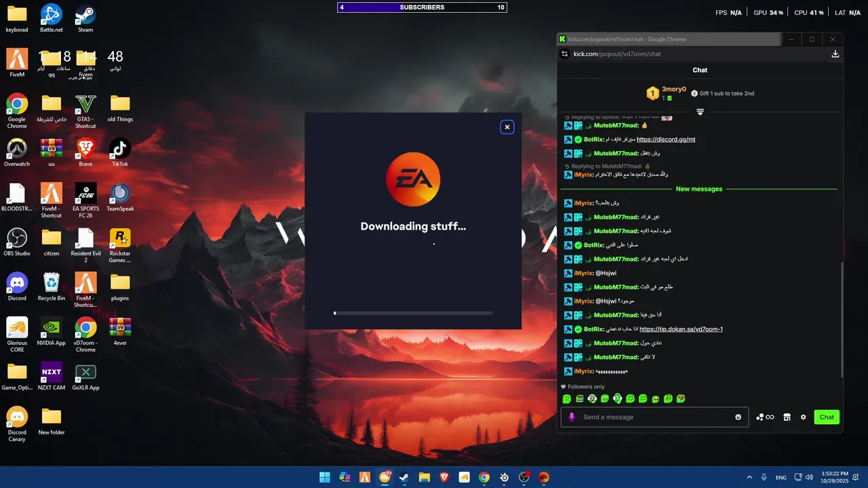
Task: Insert the first green Kick emote
Action: coord(567,399)
